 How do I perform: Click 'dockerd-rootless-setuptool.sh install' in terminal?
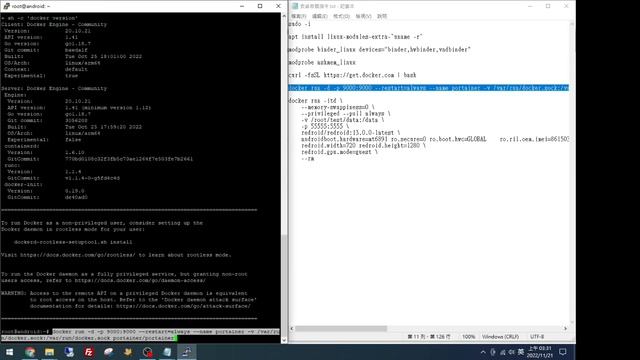pyautogui.click(x=73, y=242)
